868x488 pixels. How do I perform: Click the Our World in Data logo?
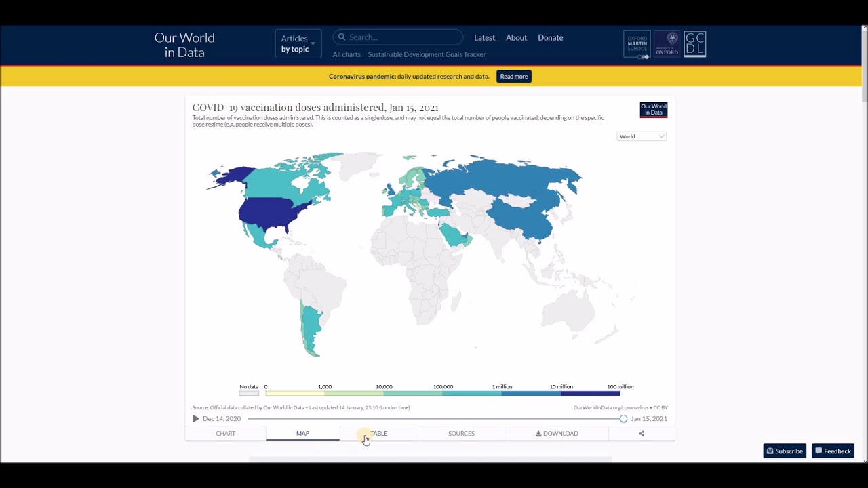pos(184,45)
